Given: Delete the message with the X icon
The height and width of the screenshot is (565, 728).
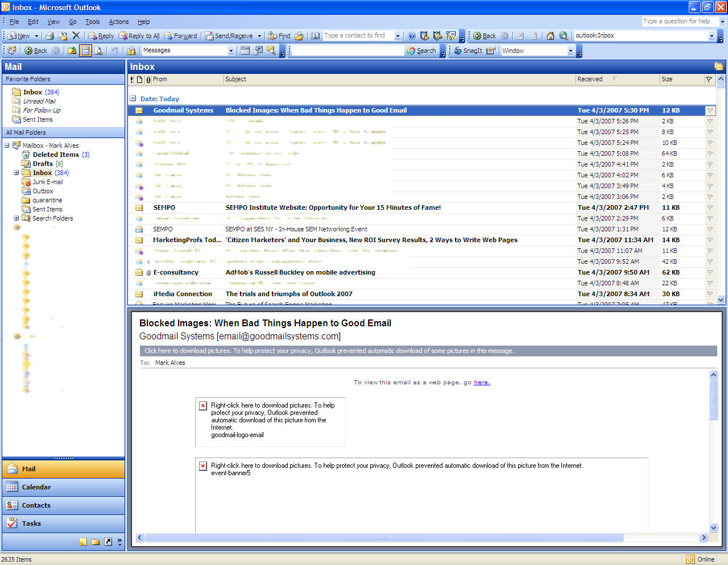Looking at the screenshot, I should tap(76, 36).
